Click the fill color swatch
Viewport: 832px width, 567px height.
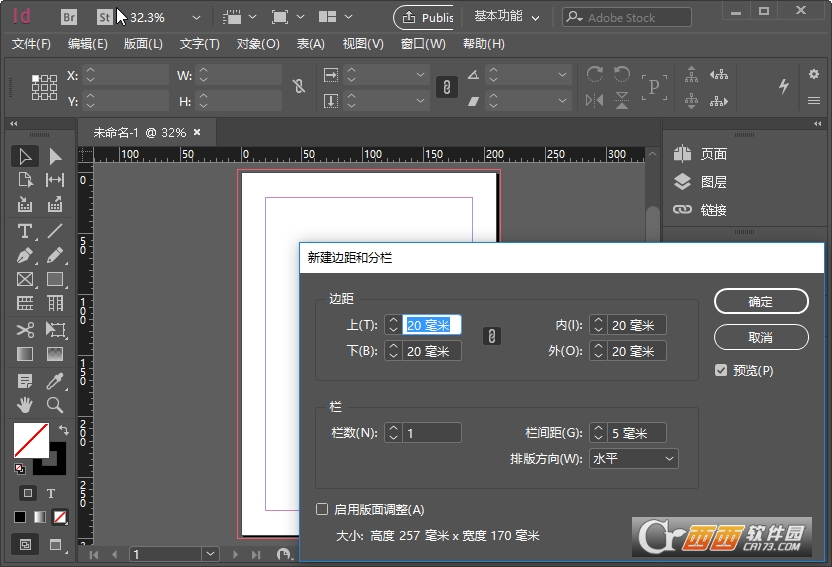coord(31,440)
